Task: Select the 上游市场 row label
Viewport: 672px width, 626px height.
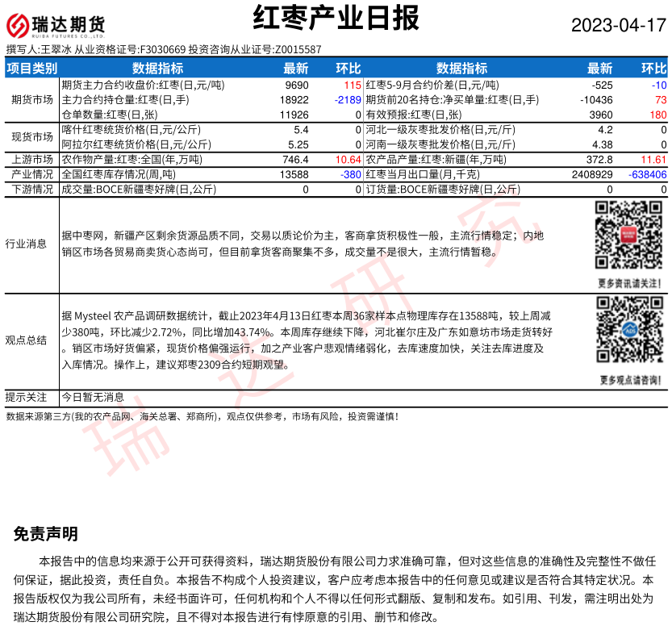Action: (32, 160)
